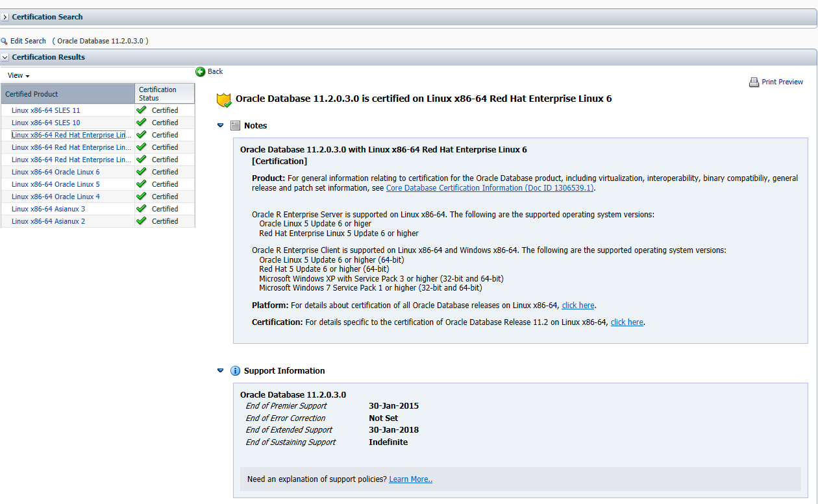Open Core Database Certification Information doc link
Screen dimensions: 818x504
[490, 188]
